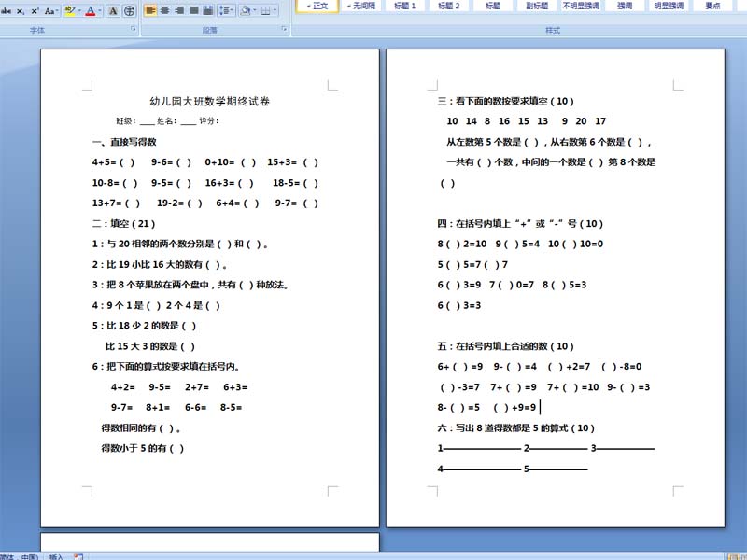This screenshot has height=560, width=747.
Task: Open the Font dialog launcher
Action: point(134,30)
